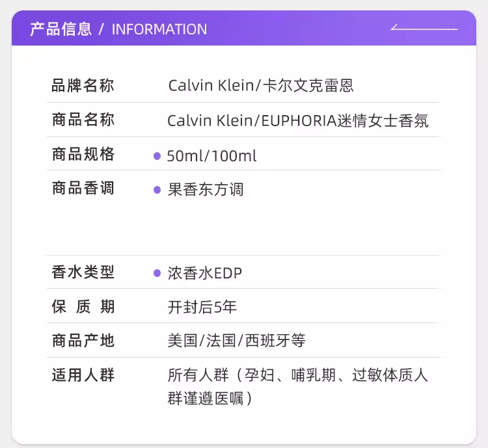
Task: Click the 商品香调 label
Action: tap(83, 189)
